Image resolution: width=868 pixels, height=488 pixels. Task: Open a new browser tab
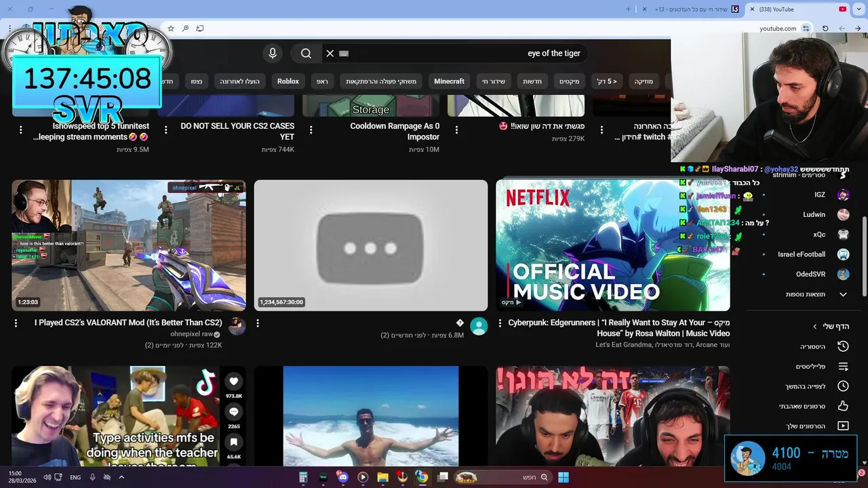pyautogui.click(x=628, y=9)
